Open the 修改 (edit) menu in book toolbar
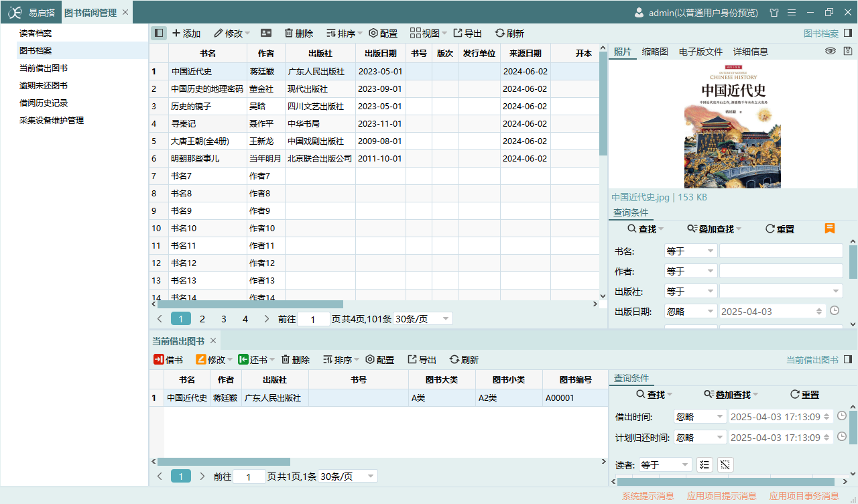 point(231,33)
